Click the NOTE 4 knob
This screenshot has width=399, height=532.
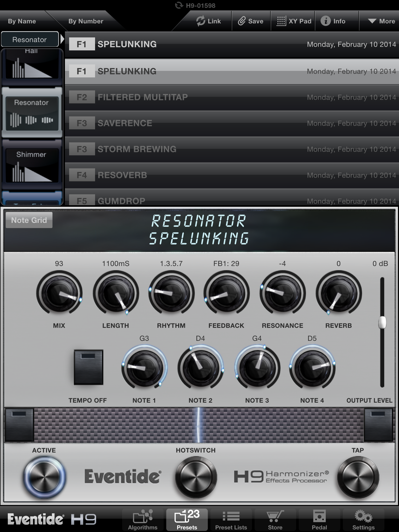312,368
